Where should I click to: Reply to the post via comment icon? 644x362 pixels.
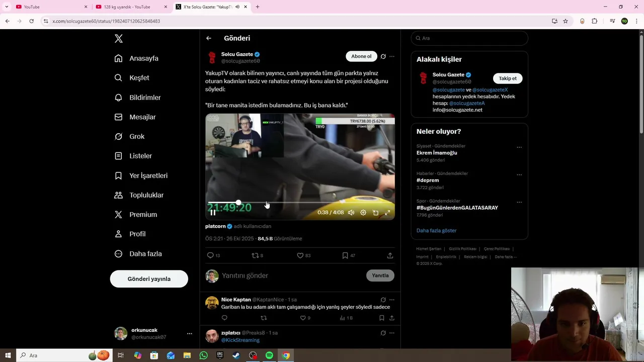point(211,255)
